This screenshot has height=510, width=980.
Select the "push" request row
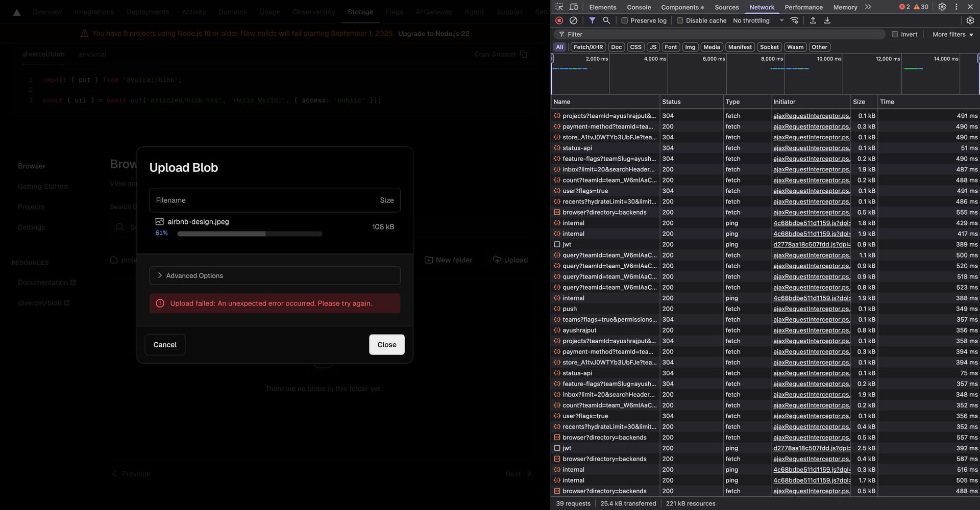765,309
